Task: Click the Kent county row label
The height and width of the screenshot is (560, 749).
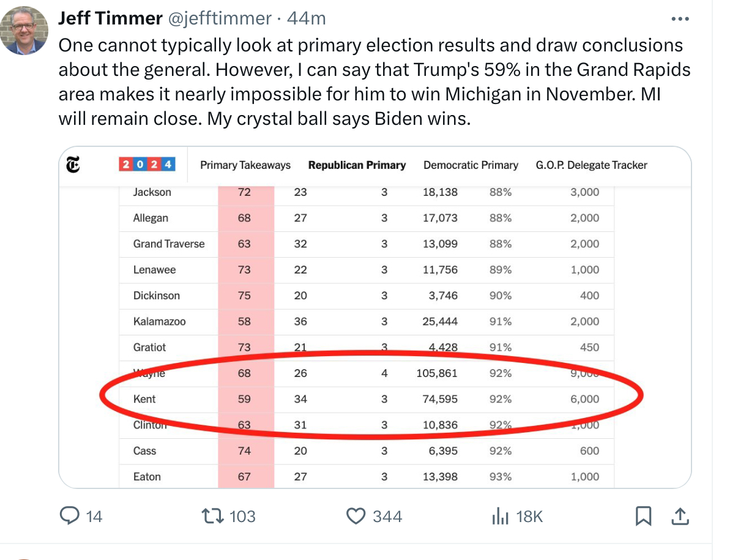Action: (144, 399)
